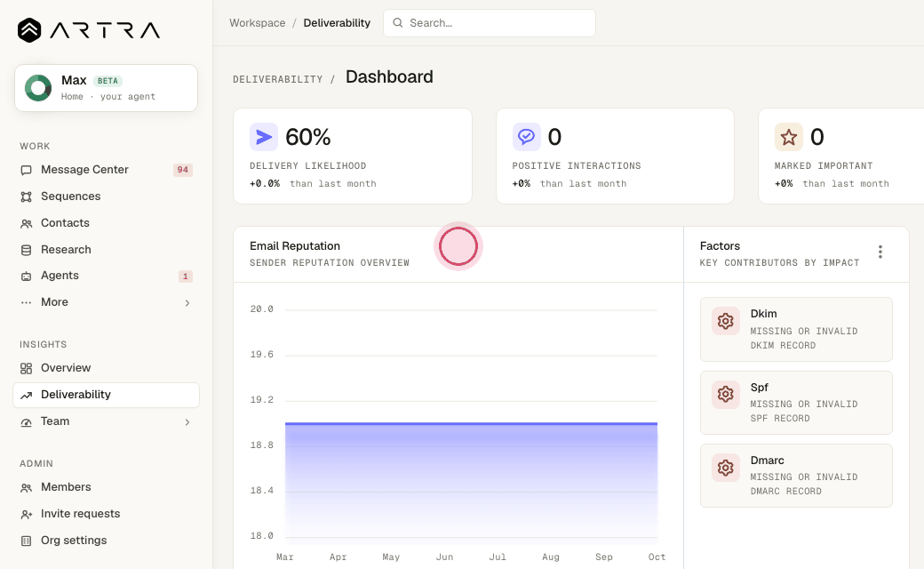Navigate to Research
Viewport: 924px width, 569px height.
[x=106, y=250]
